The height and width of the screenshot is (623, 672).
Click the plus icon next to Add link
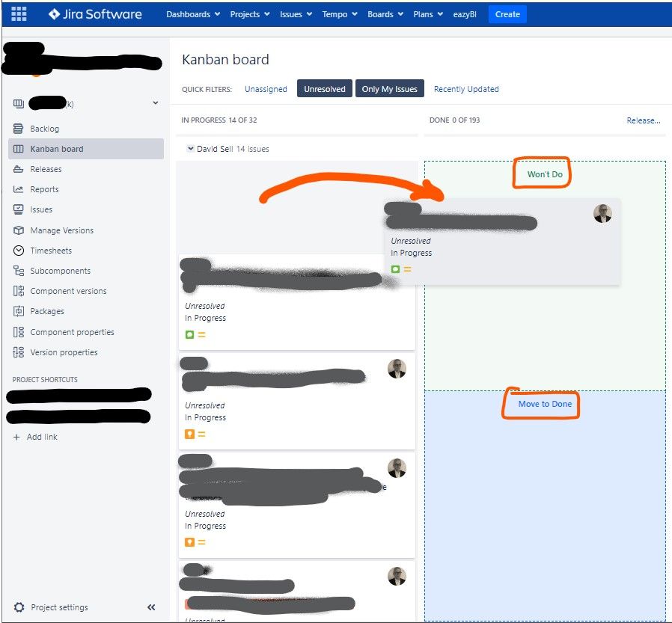(x=16, y=437)
